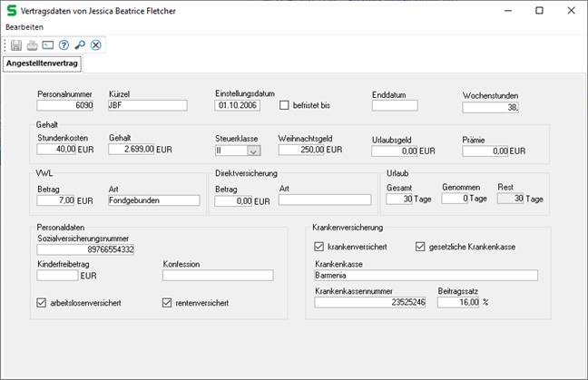Viewport: 588px width, 380px height.
Task: Disable the 'arbeitslosenversichert' checkbox
Action: (x=42, y=302)
